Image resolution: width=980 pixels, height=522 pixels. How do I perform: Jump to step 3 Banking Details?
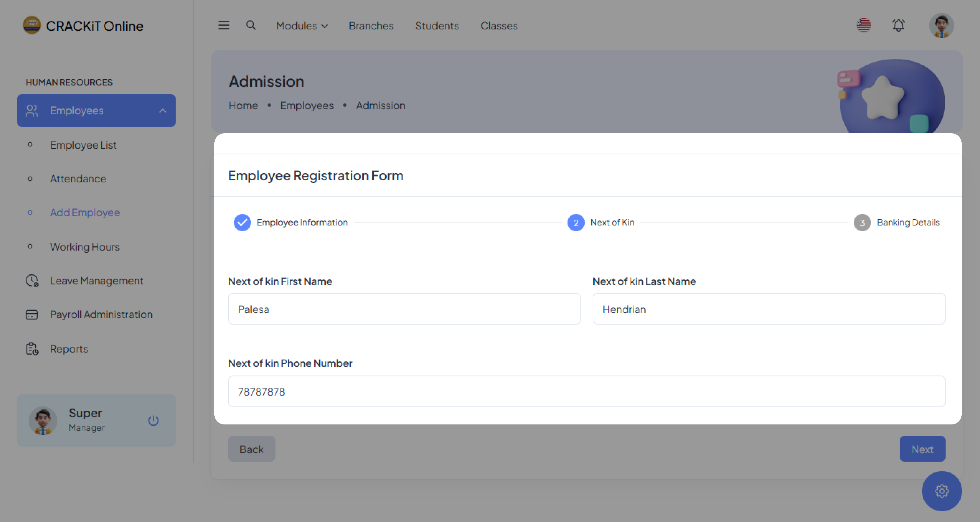point(862,222)
